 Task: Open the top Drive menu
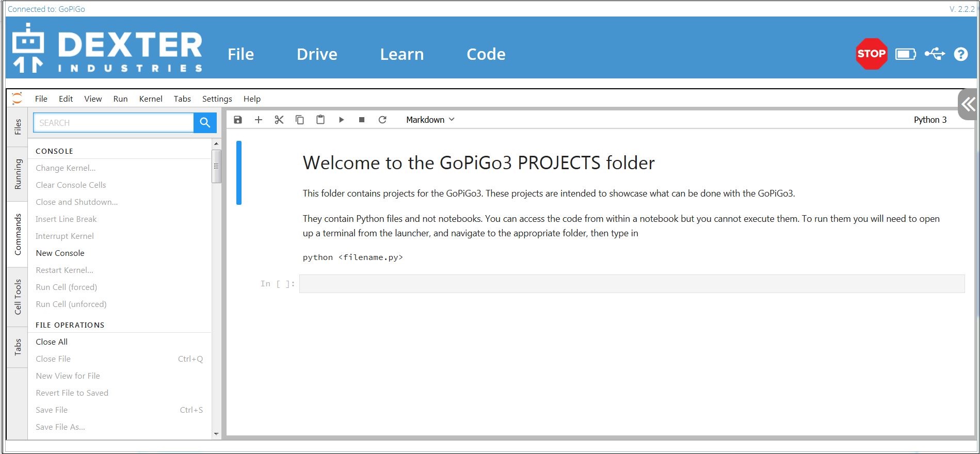tap(317, 54)
